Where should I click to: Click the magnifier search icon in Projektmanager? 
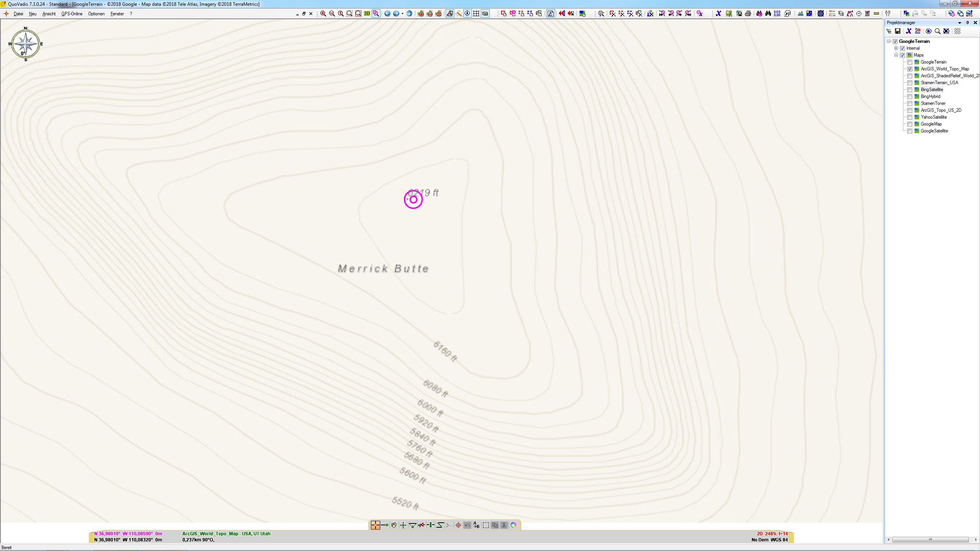[938, 31]
